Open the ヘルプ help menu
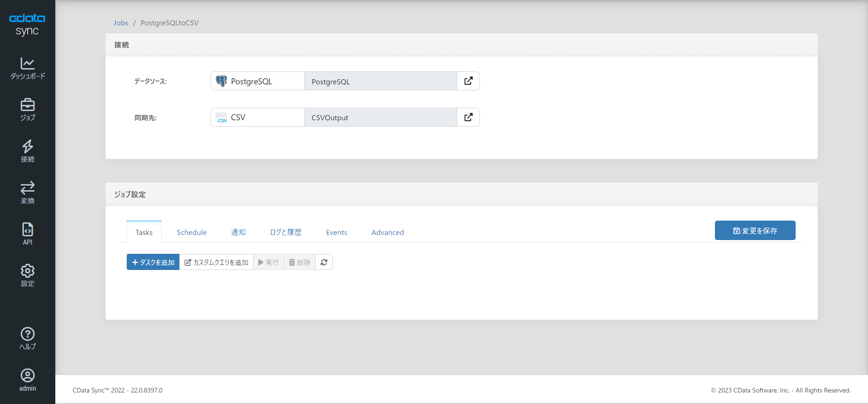The image size is (868, 404). coord(28,339)
